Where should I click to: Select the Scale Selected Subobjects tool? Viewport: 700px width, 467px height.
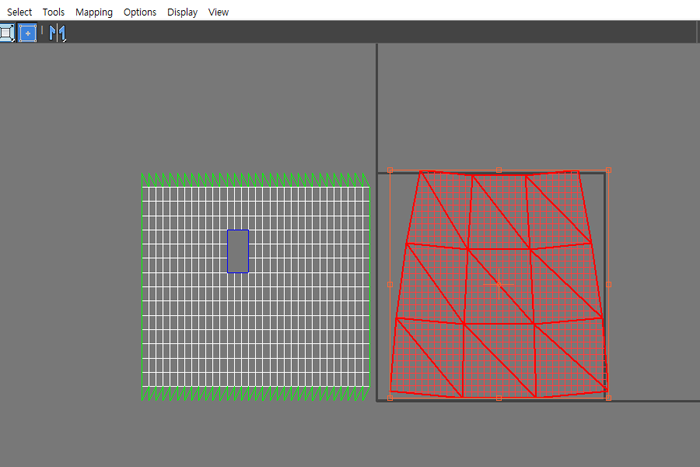pyautogui.click(x=7, y=33)
